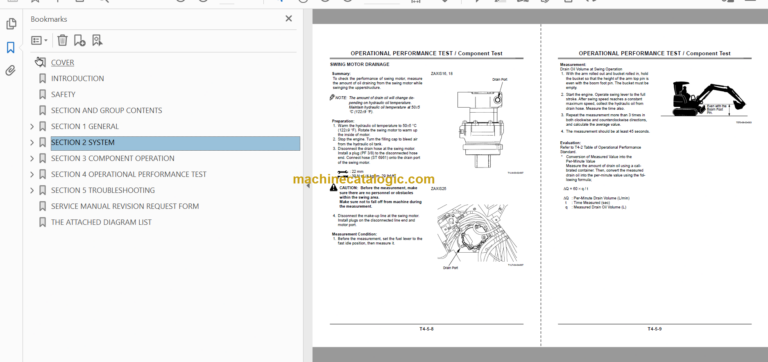Open SERVICE MANUAL REVISION REQUEST FORM bookmark

[125, 206]
